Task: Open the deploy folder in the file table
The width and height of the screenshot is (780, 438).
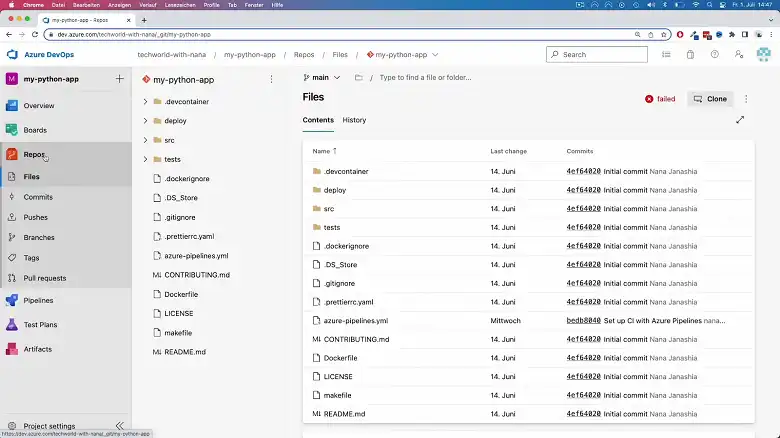Action: tap(335, 190)
